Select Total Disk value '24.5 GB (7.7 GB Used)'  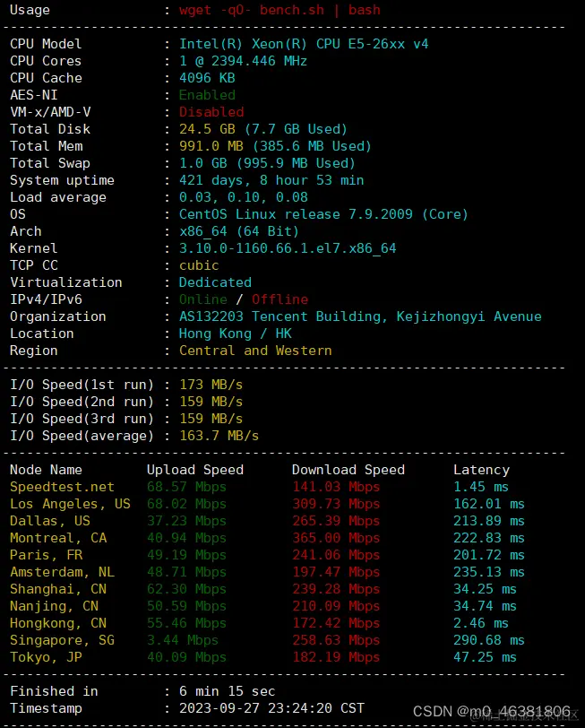click(263, 129)
